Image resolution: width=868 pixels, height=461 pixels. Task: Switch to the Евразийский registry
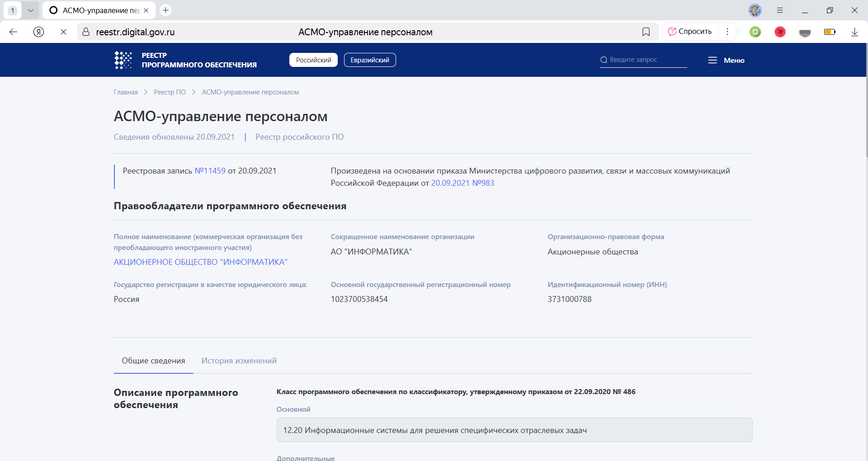tap(370, 60)
